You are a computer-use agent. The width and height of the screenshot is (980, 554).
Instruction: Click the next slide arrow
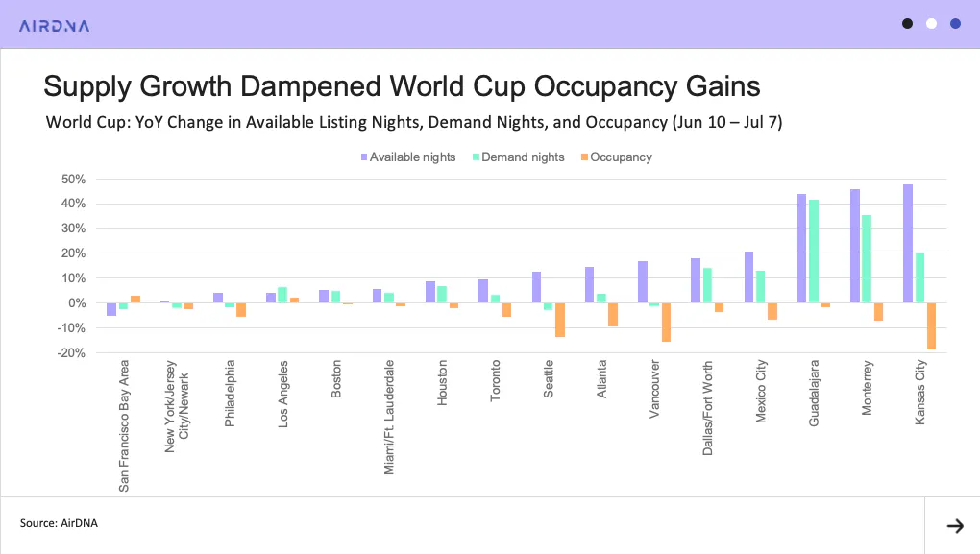[955, 526]
